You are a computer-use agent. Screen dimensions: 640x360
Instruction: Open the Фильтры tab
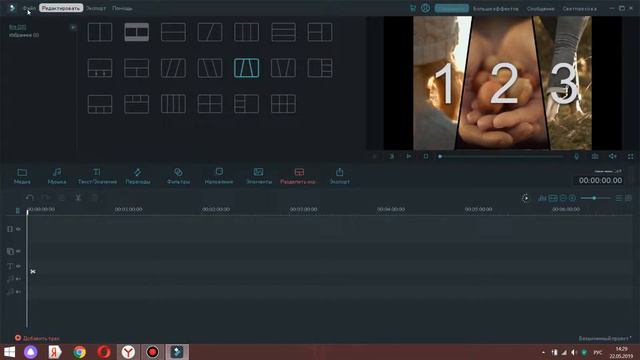(x=178, y=176)
